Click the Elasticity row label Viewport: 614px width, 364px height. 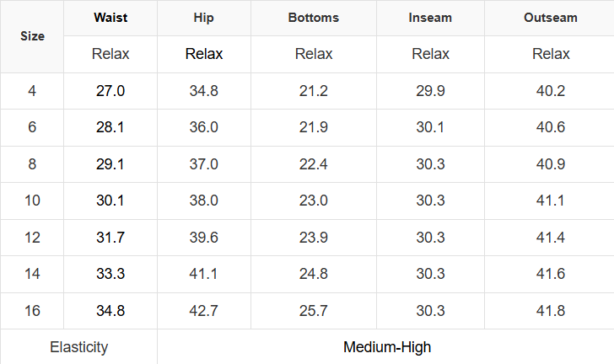78,347
